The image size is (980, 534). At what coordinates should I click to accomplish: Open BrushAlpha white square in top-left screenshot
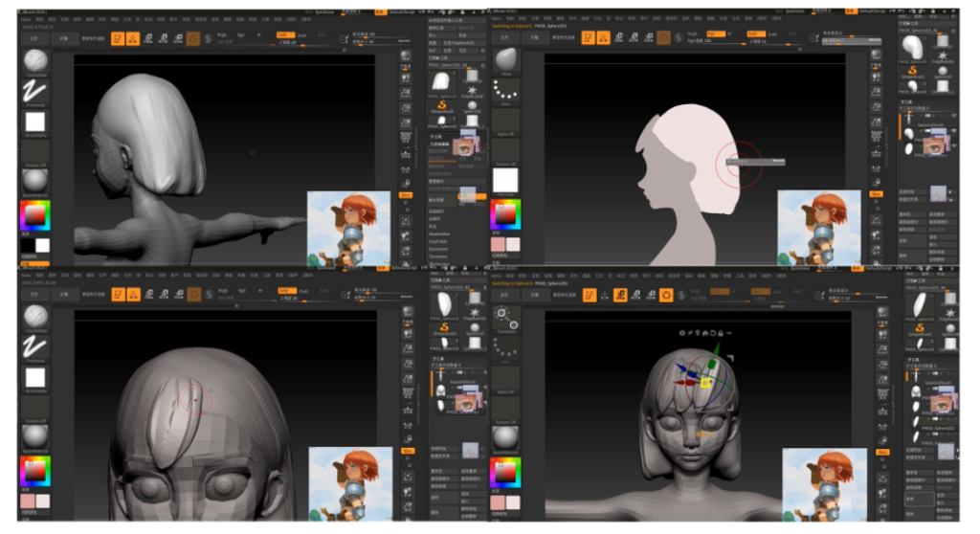tap(35, 122)
